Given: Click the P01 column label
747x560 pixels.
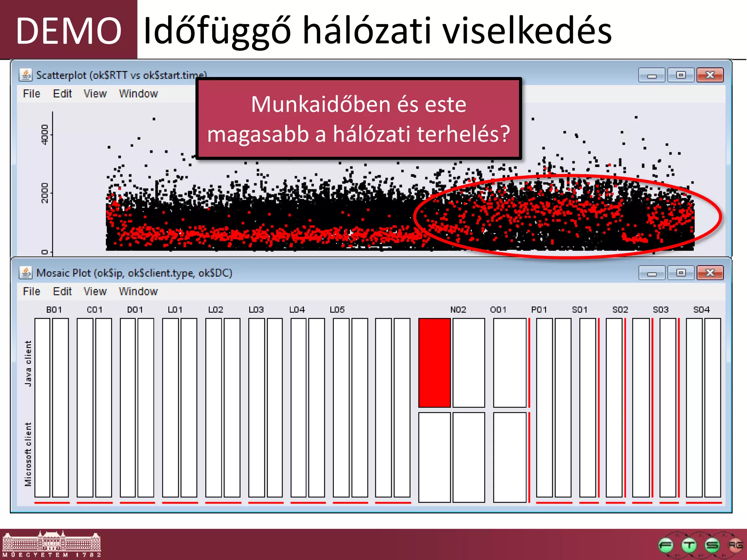Looking at the screenshot, I should (x=539, y=310).
